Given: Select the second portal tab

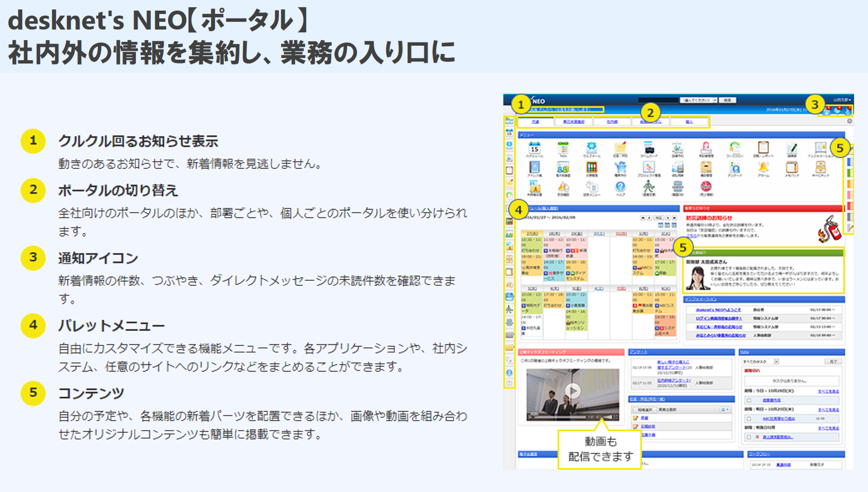Looking at the screenshot, I should pos(573,121).
